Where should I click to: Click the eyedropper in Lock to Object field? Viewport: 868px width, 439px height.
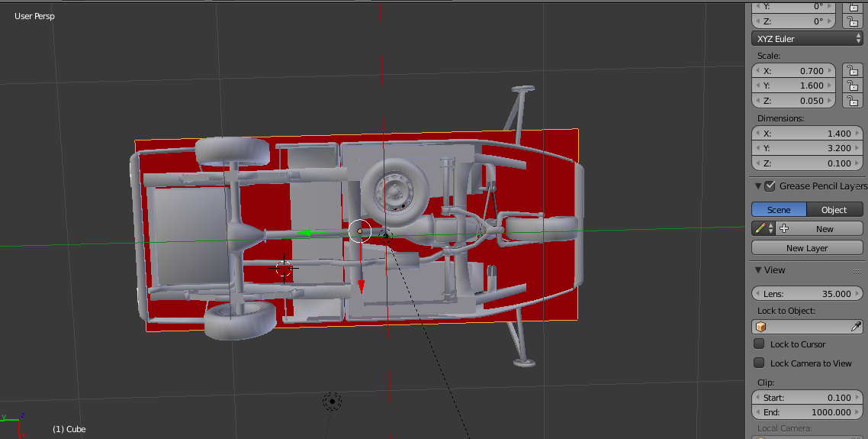pos(855,327)
